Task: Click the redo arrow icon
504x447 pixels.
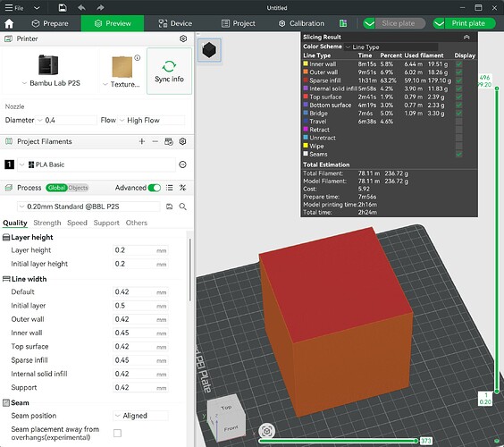Action: [x=100, y=8]
